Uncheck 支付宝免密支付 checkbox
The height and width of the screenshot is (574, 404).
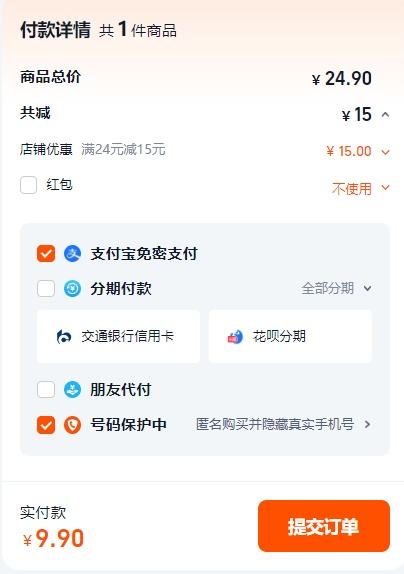[x=46, y=253]
